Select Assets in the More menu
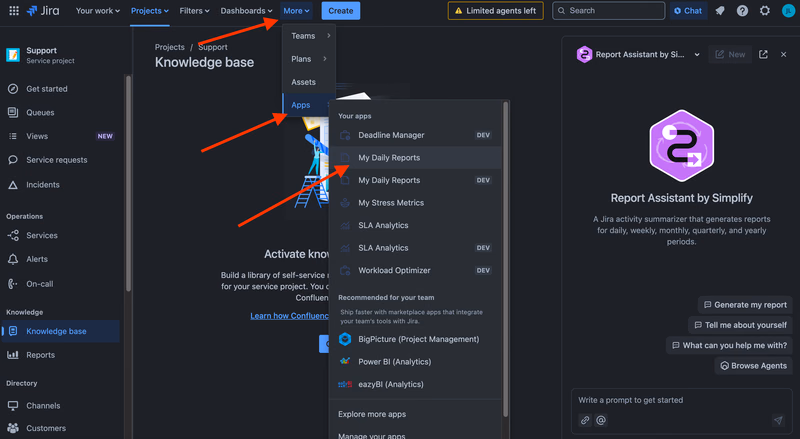 [309, 82]
